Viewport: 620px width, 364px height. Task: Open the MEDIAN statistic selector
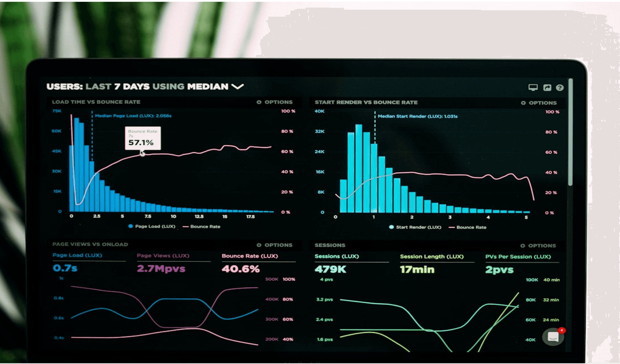pyautogui.click(x=208, y=87)
